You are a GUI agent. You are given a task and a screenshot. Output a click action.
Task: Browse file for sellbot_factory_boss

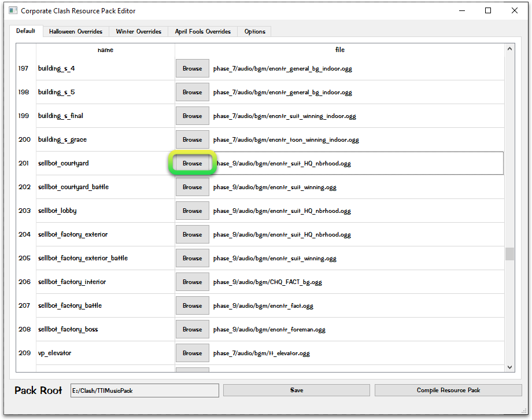pyautogui.click(x=193, y=329)
